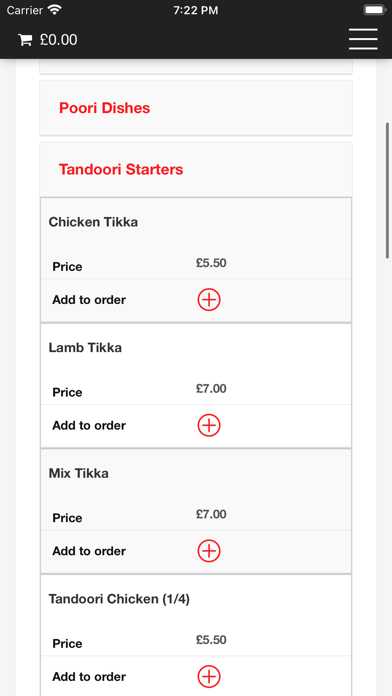Image resolution: width=392 pixels, height=696 pixels.
Task: Collapse the Tandoori Starters section
Action: (196, 169)
